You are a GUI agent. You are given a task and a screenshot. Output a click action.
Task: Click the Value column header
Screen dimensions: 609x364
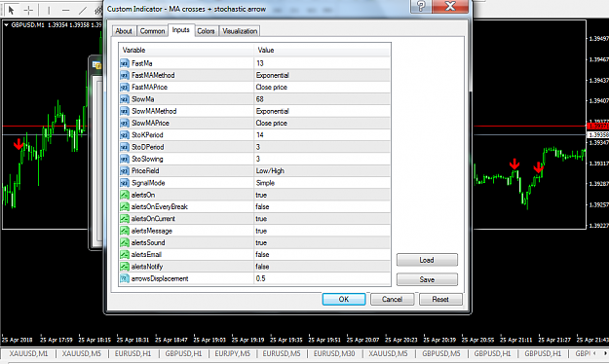pos(322,50)
